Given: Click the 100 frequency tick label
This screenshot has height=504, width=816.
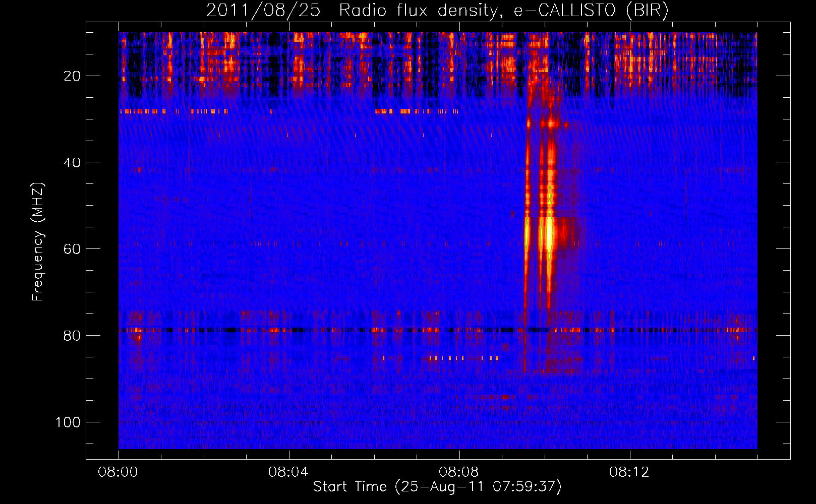Looking at the screenshot, I should 68,422.
